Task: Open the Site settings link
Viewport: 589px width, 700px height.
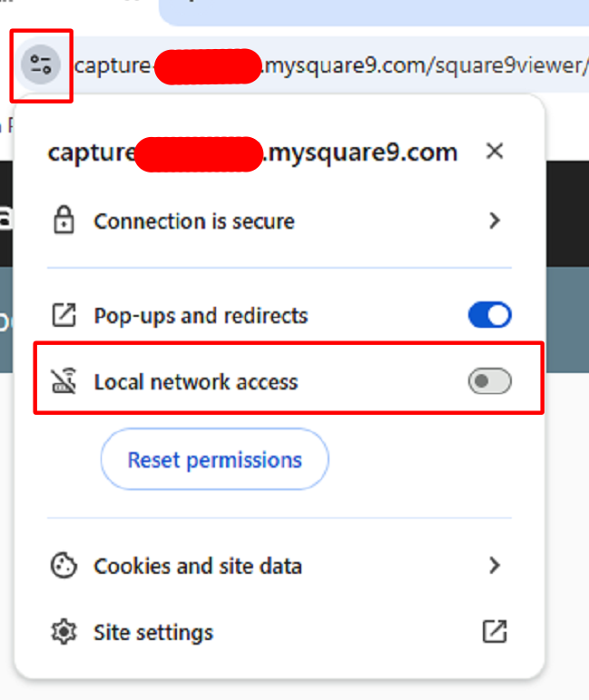Action: coord(153,633)
